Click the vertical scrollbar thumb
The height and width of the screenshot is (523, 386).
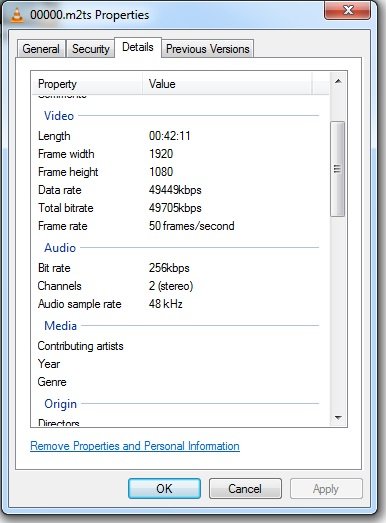click(x=338, y=169)
